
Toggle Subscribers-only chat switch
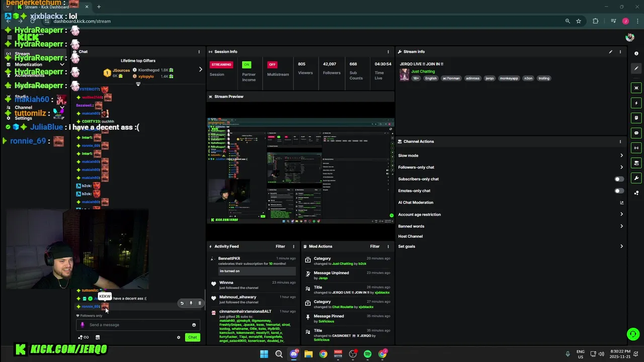[619, 179]
